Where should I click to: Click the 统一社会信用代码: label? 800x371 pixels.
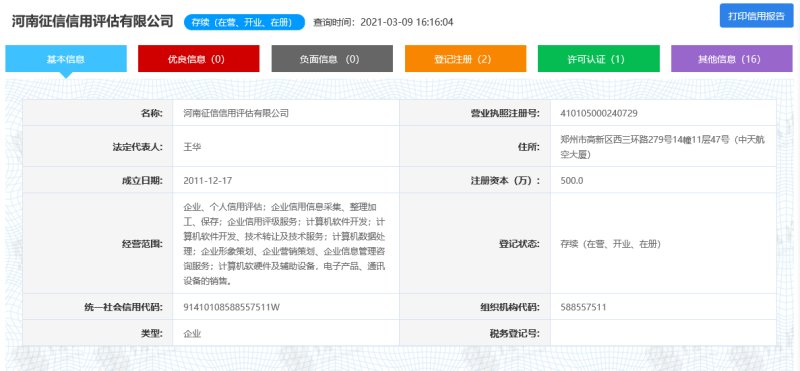[x=123, y=307]
